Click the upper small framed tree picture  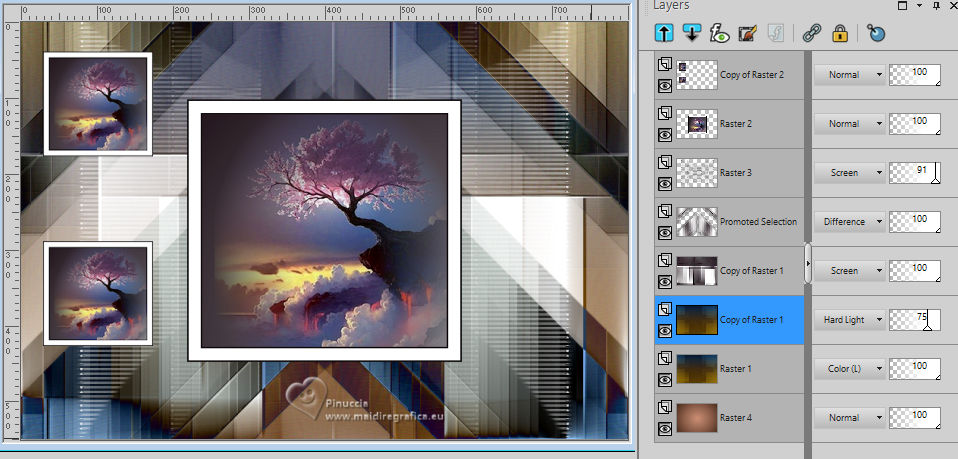(x=98, y=104)
